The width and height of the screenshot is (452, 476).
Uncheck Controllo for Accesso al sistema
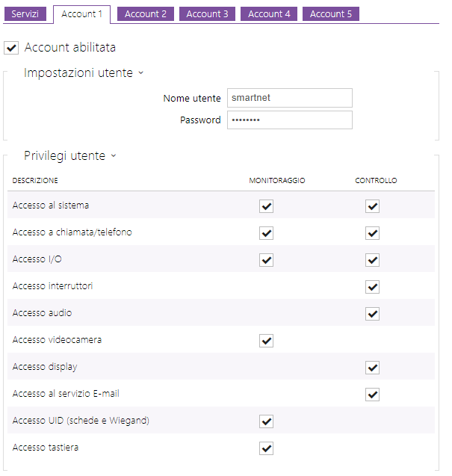pos(373,206)
